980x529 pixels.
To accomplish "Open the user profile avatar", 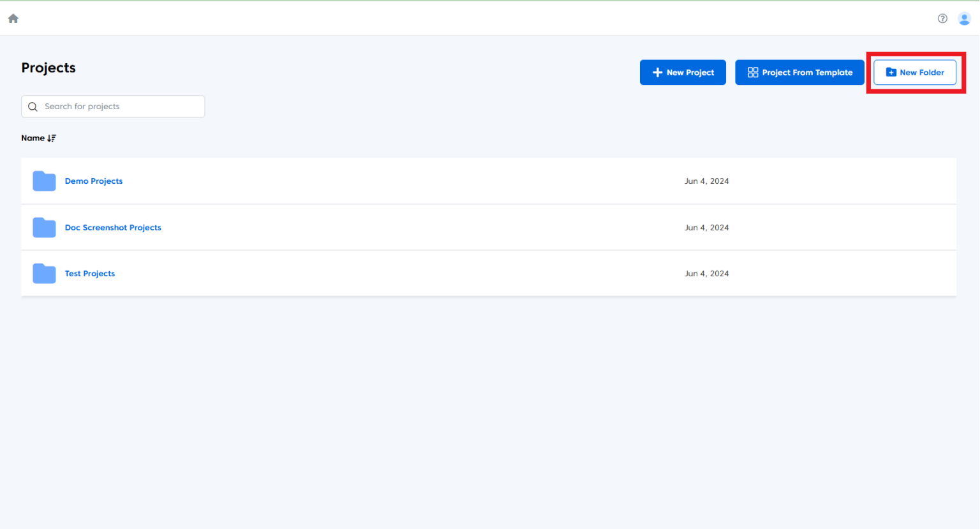I will click(x=964, y=19).
